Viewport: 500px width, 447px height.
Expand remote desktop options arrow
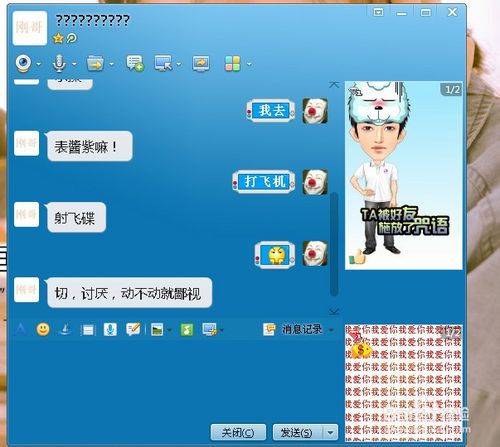point(179,64)
